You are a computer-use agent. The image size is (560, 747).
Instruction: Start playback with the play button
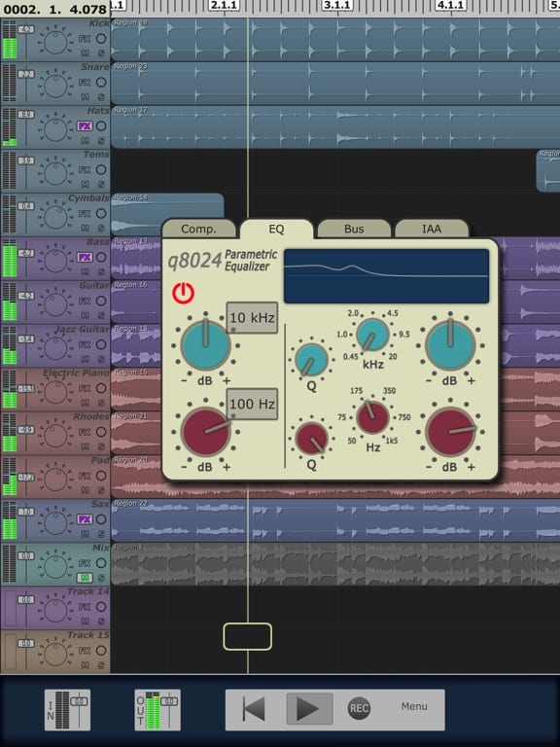click(309, 708)
